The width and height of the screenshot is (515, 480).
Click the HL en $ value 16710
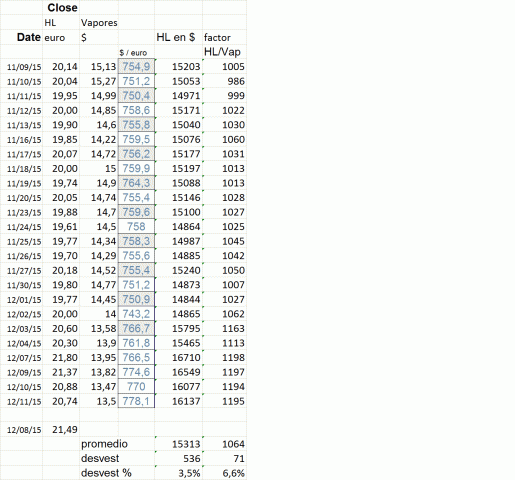click(186, 358)
